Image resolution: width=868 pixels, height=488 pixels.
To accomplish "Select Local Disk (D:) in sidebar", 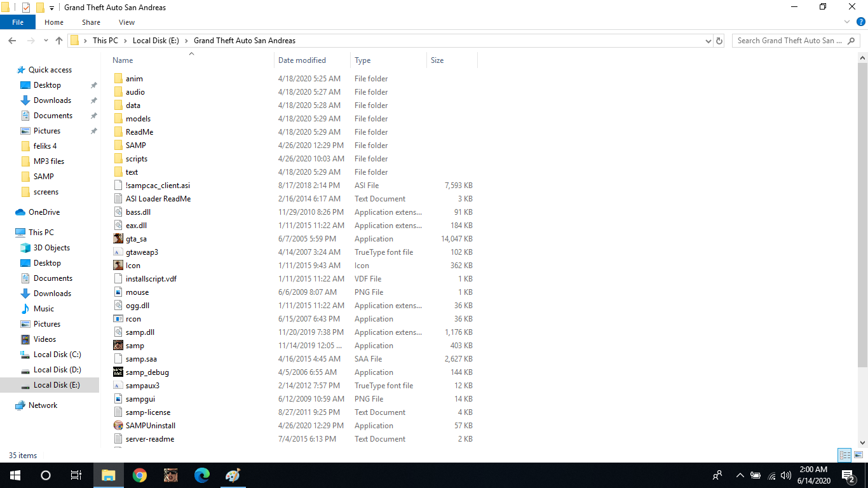I will [57, 370].
